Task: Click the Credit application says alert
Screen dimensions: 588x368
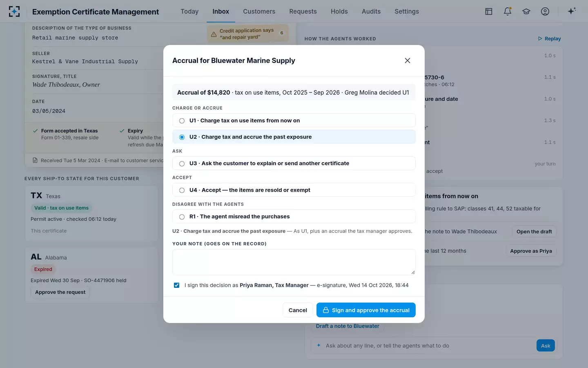Action: [248, 34]
